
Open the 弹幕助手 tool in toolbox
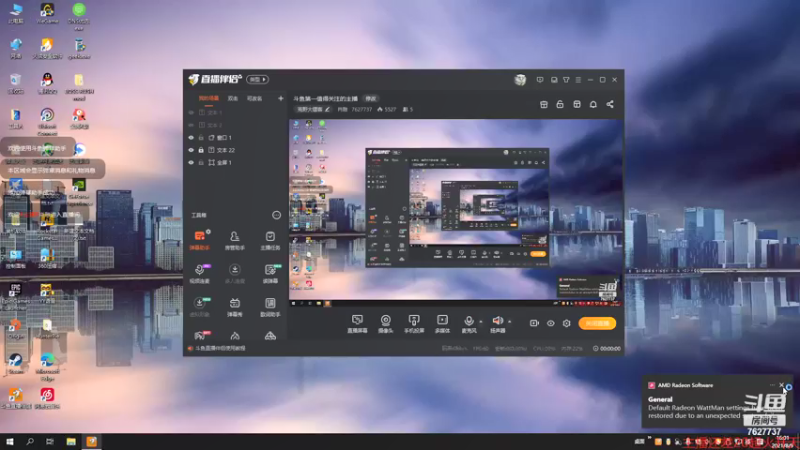[x=199, y=239]
